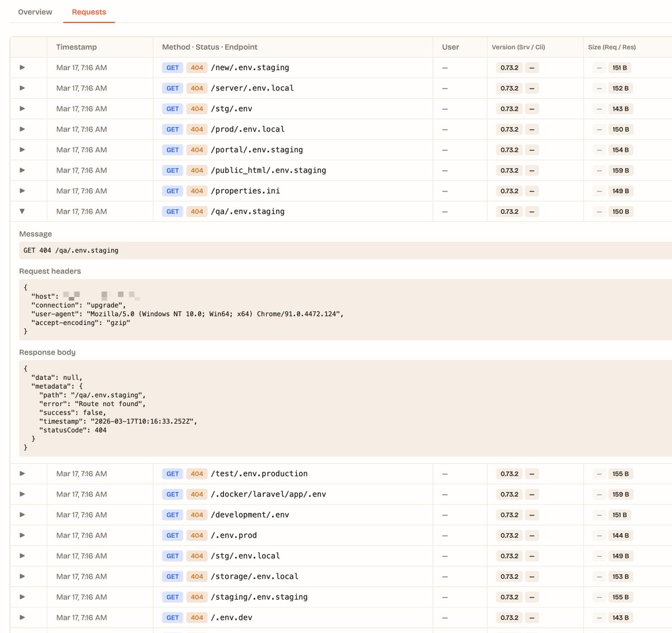Click the accept-encoding gzip header line
Screen dimensions: 672x633
click(81, 323)
